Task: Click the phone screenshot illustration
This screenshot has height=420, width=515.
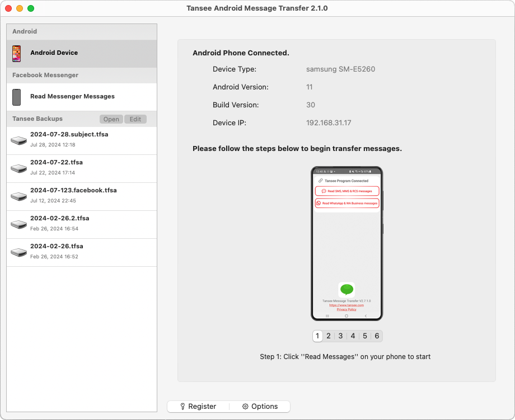Action: click(x=347, y=243)
